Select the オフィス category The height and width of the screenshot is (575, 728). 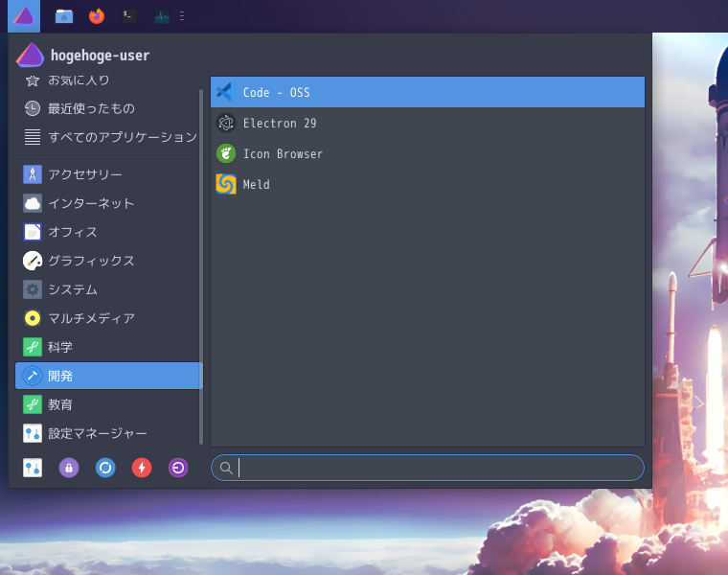click(107, 232)
